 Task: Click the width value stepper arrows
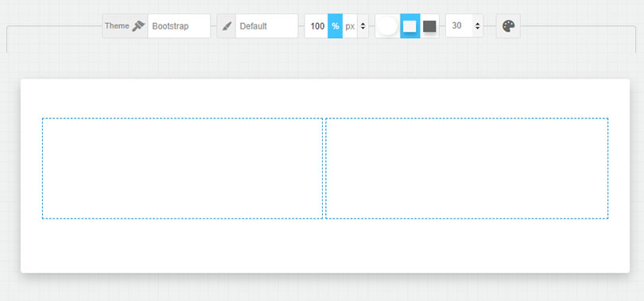(x=363, y=26)
